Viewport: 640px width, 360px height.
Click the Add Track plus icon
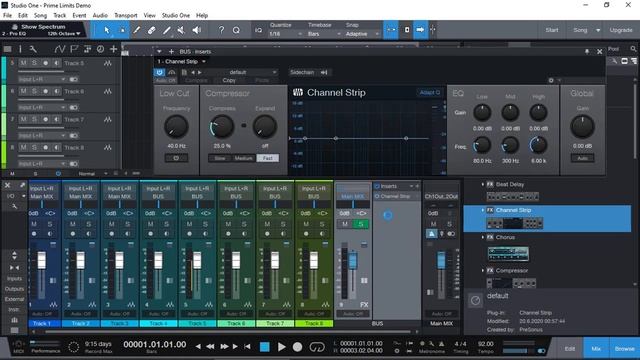click(x=113, y=49)
